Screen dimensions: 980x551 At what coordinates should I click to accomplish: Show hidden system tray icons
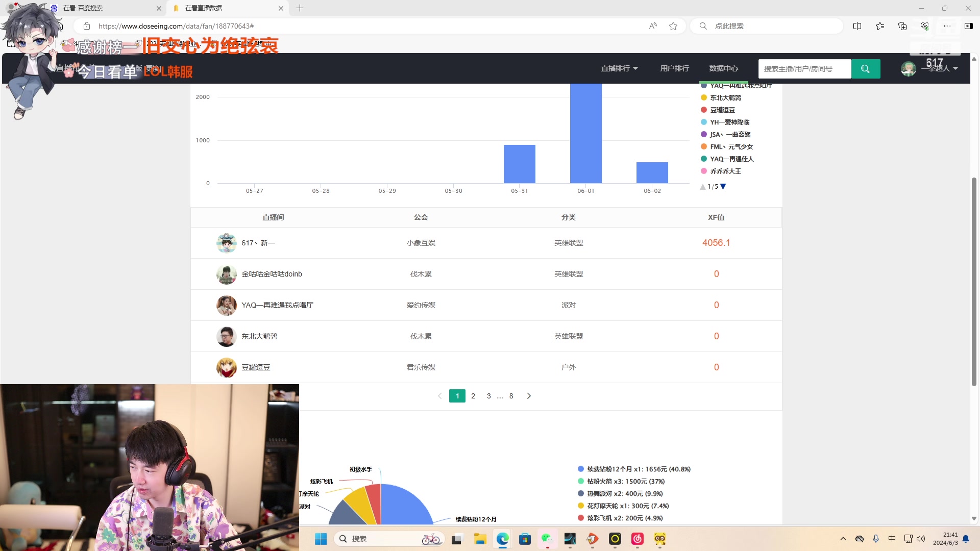[x=843, y=539]
